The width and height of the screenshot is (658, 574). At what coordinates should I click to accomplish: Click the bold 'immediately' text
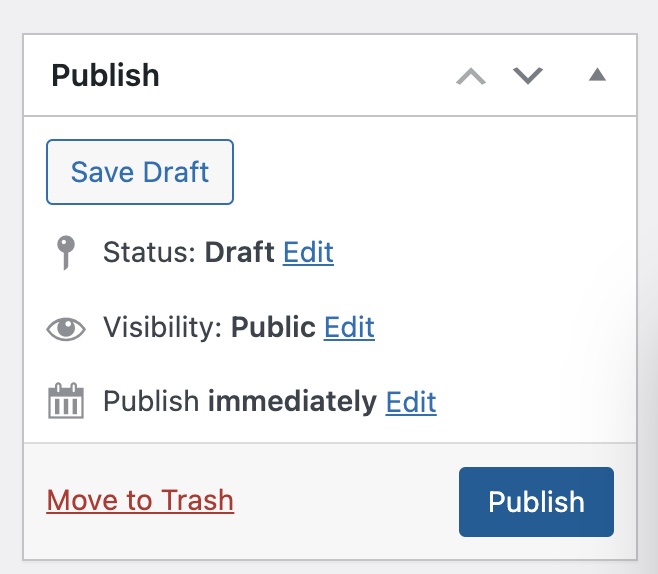pos(292,402)
